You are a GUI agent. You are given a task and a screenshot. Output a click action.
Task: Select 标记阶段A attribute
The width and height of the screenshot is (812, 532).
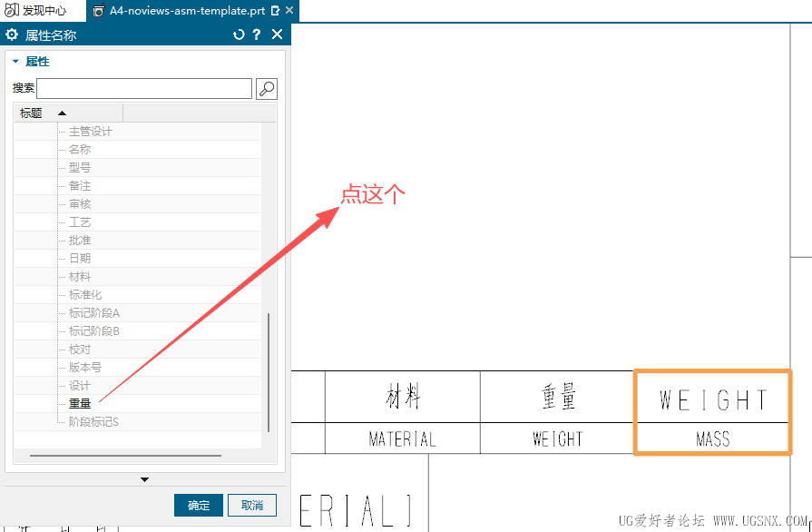(x=93, y=313)
